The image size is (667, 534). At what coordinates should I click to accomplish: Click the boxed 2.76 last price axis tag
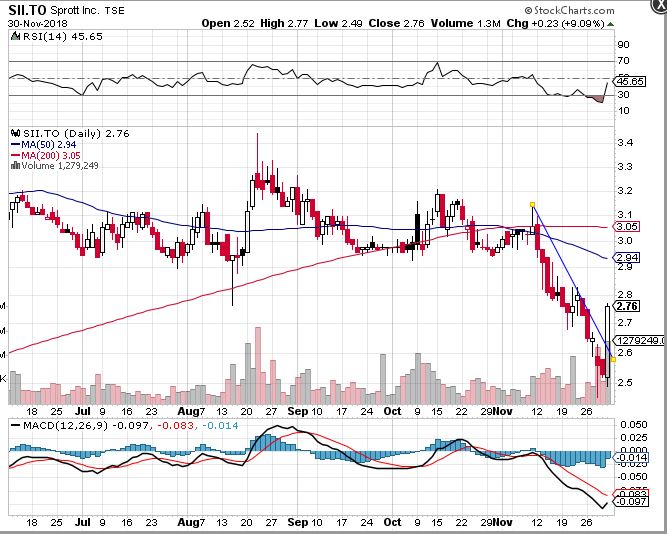[x=627, y=306]
